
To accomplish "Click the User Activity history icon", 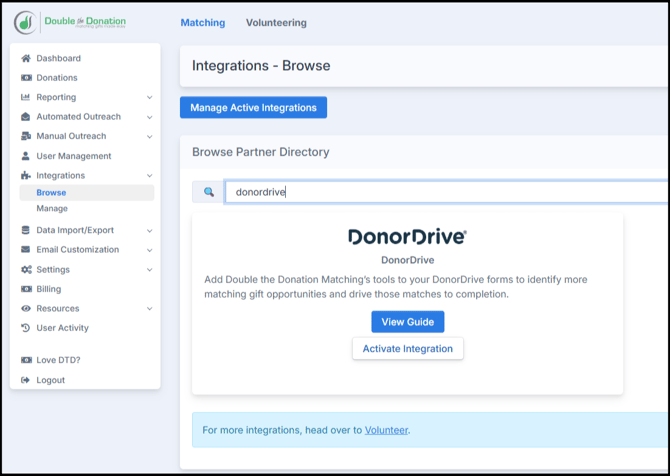I will (x=26, y=328).
